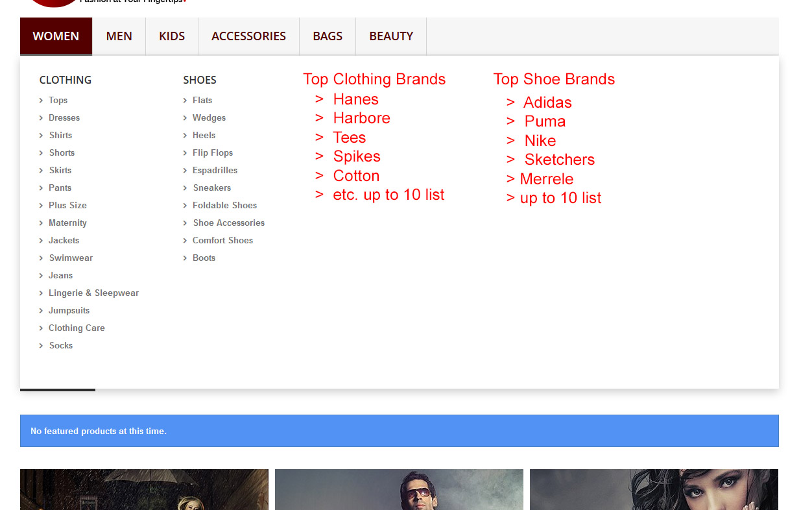Click 'No featured products at this time.' notice
The image size is (812, 510).
click(400, 431)
